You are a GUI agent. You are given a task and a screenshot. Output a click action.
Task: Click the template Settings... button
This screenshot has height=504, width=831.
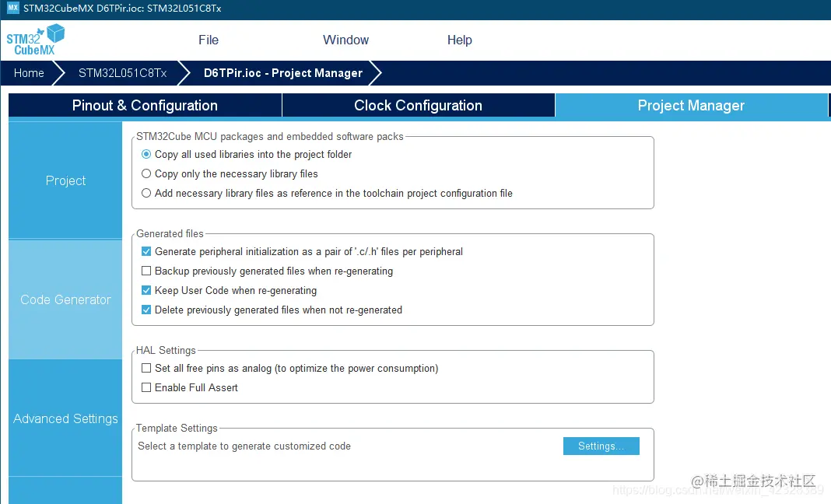[601, 446]
